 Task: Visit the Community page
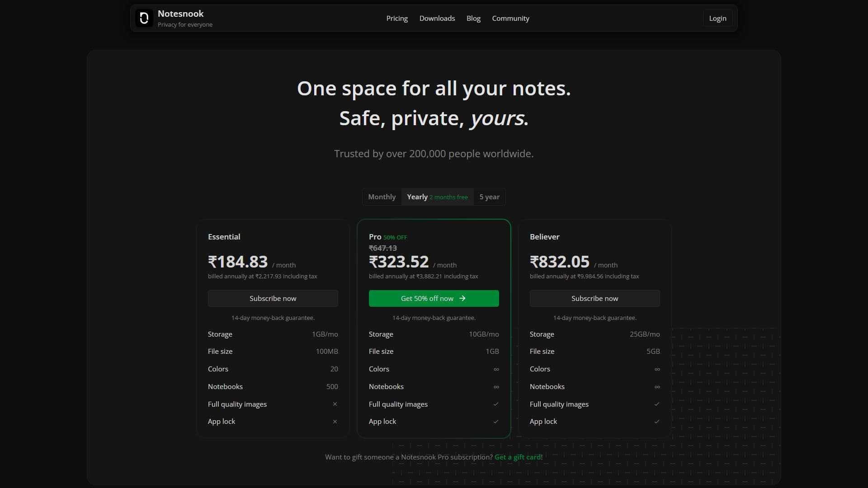pos(510,18)
